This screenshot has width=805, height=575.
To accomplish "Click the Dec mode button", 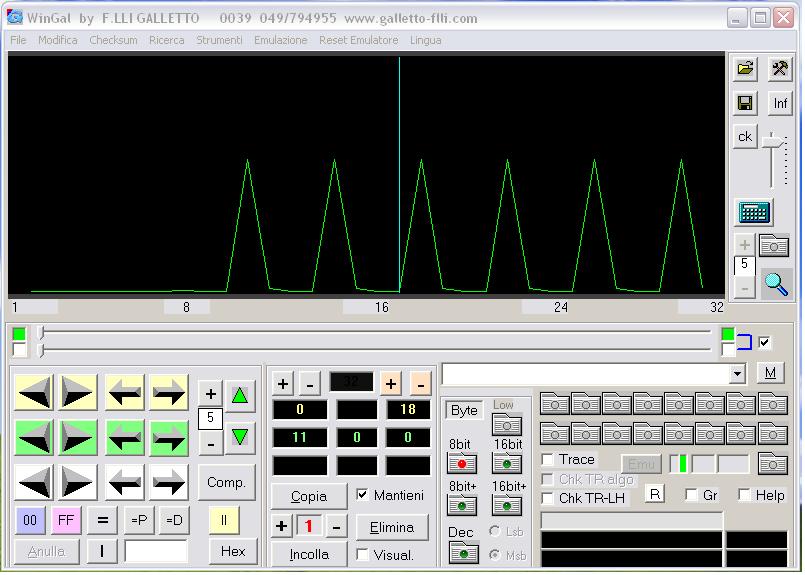I will [464, 553].
